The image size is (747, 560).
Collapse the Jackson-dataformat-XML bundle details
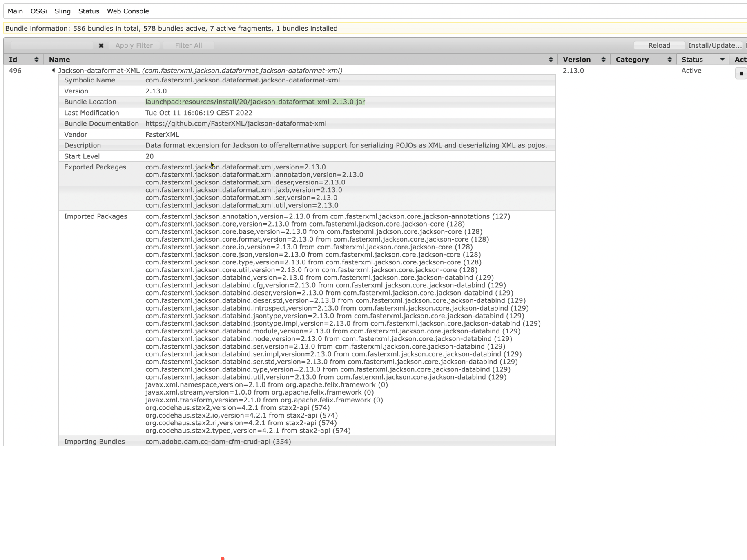(x=54, y=70)
